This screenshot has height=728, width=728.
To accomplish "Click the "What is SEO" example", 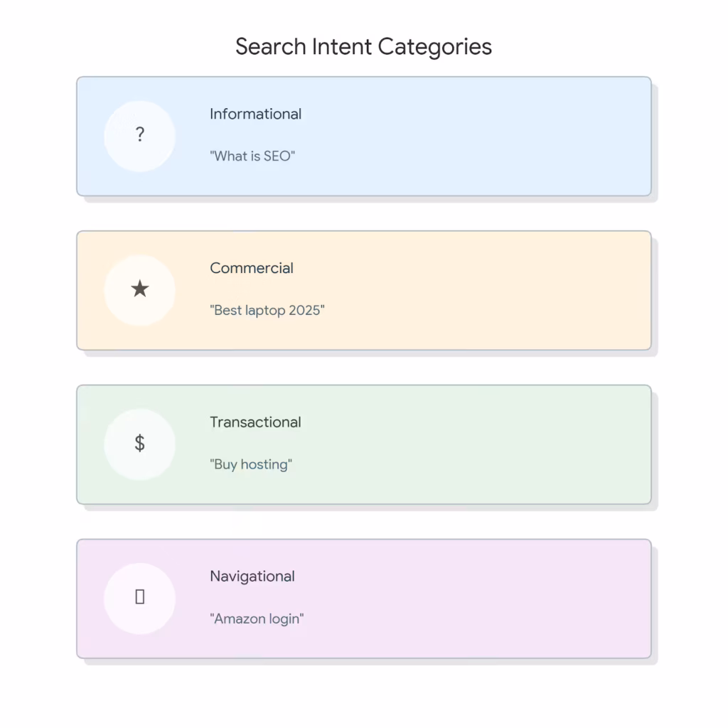I will (x=252, y=156).
